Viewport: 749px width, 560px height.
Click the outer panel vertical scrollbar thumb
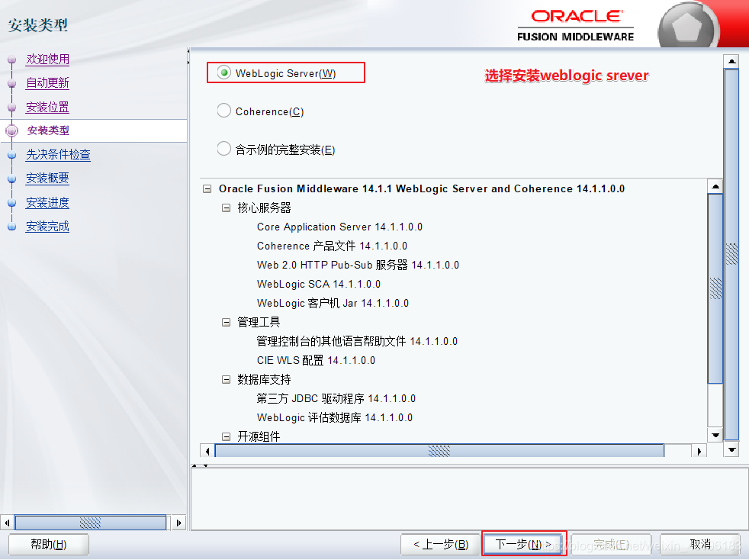pyautogui.click(x=731, y=254)
